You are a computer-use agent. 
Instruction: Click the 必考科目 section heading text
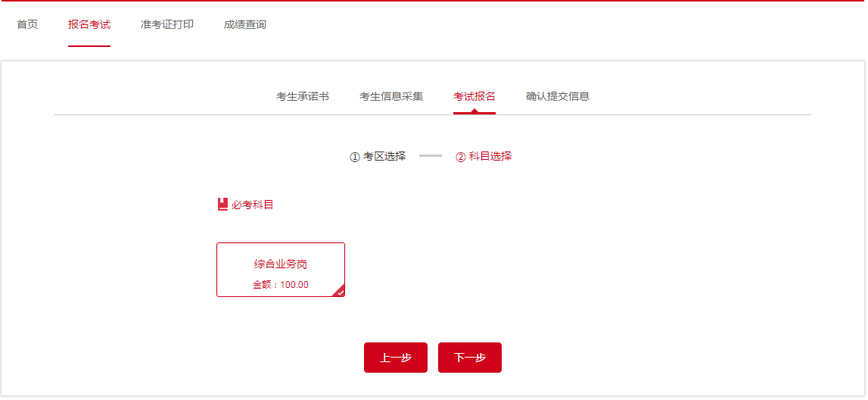tap(253, 205)
